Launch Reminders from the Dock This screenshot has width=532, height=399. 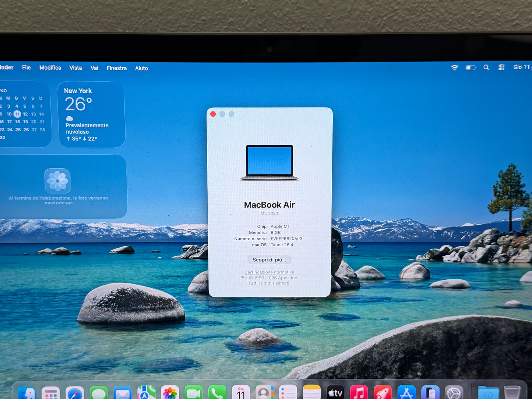(288, 393)
